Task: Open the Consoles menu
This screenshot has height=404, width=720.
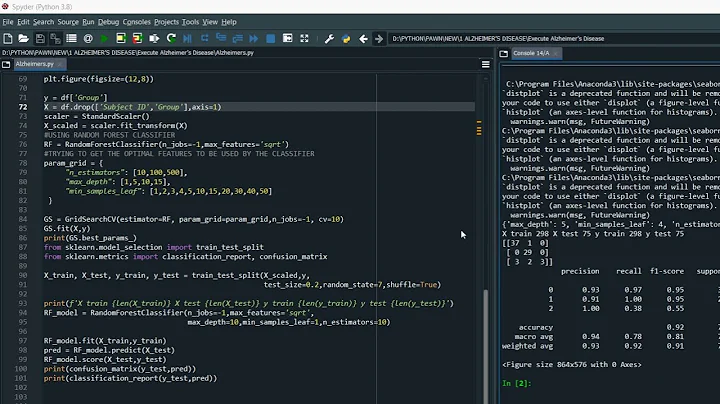Action: [136, 22]
